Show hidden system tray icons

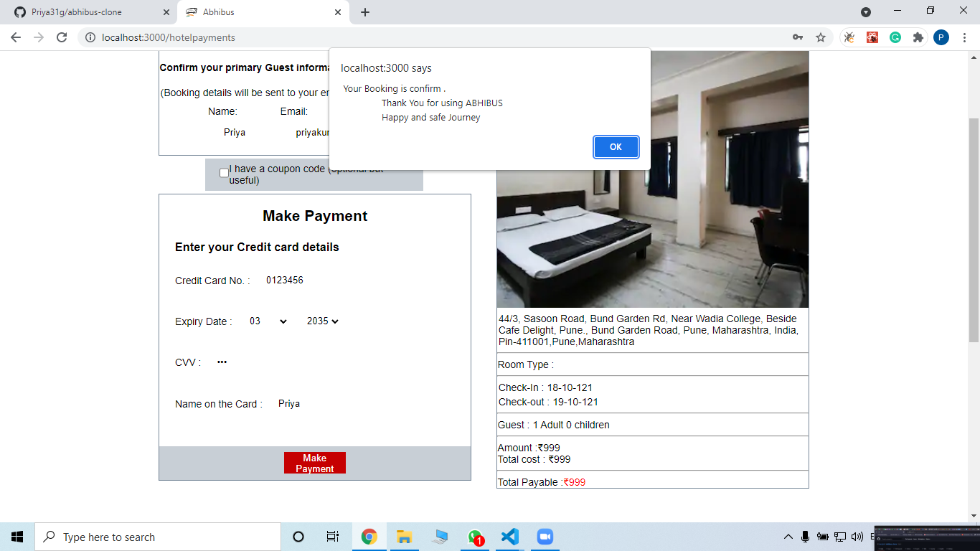tap(788, 537)
